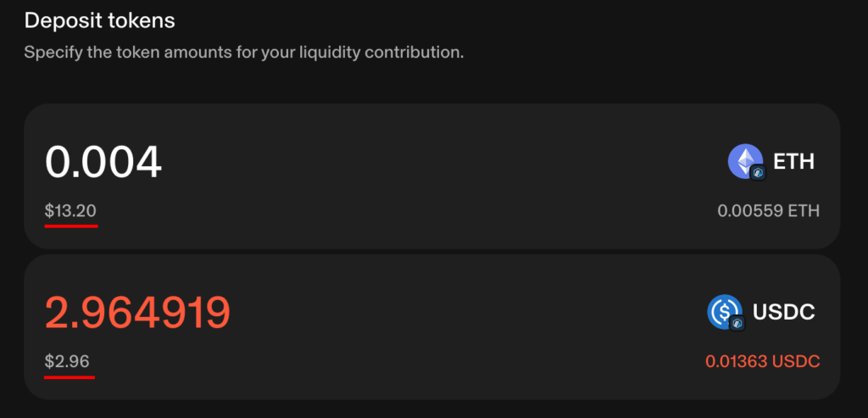
Task: Click the word "Specify" in the description
Action: [x=51, y=53]
